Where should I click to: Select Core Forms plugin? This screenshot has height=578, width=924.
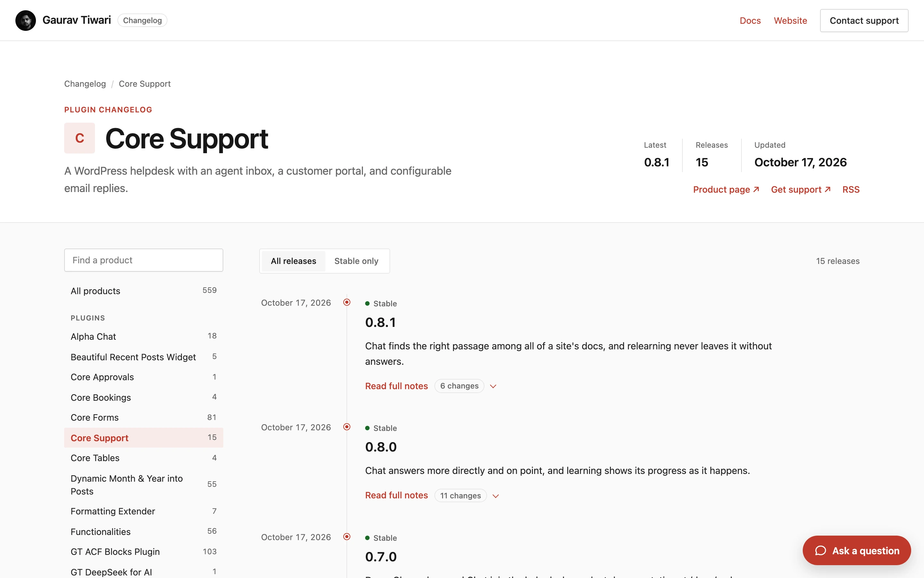click(x=143, y=417)
